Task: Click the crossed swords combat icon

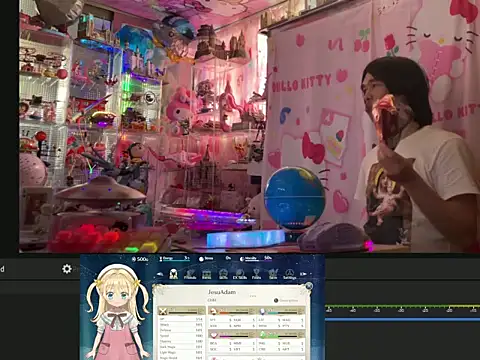Action: click(163, 311)
